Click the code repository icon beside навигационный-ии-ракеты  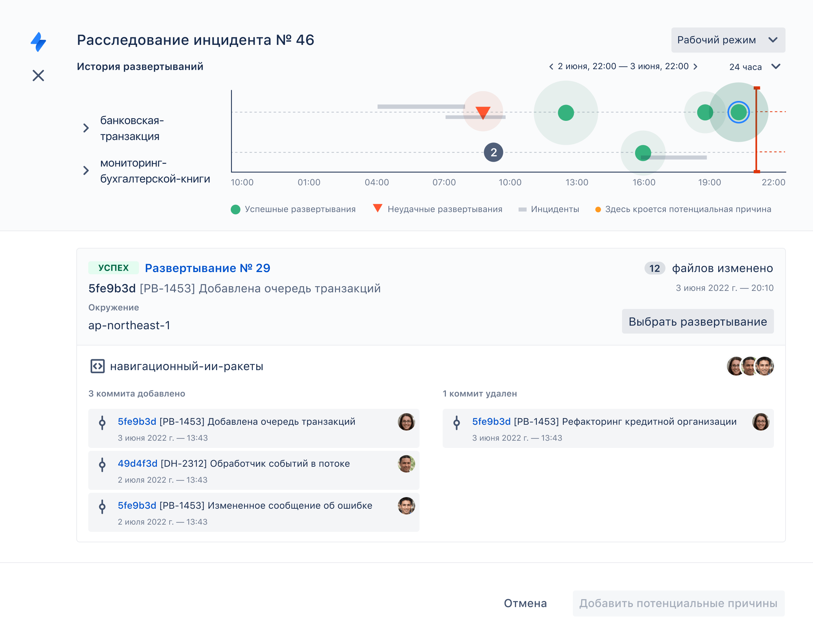[x=98, y=366]
